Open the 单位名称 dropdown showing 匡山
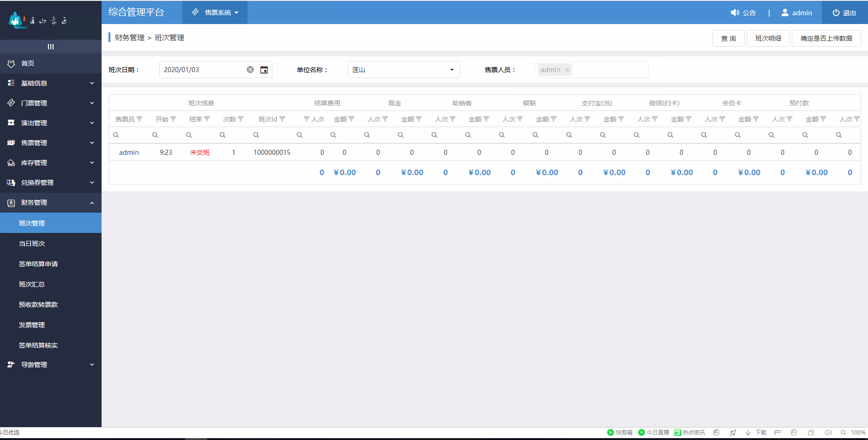The height and width of the screenshot is (440, 868). (x=451, y=69)
